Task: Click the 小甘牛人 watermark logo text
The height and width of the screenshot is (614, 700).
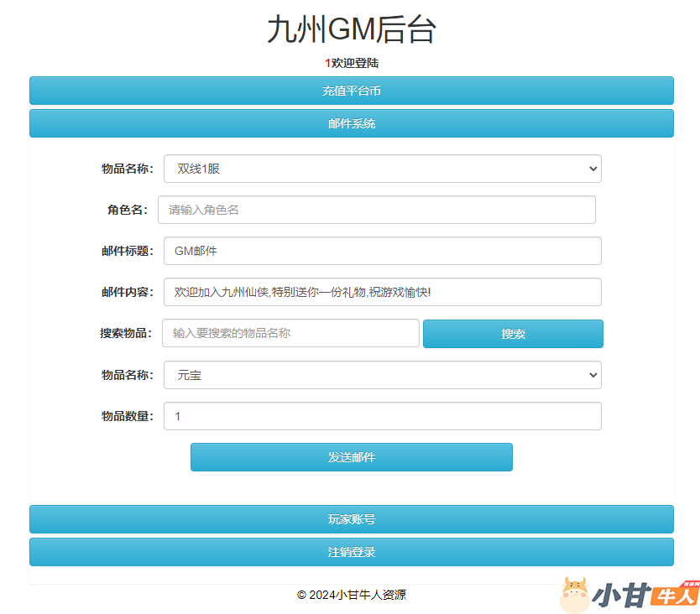Action: click(x=646, y=596)
